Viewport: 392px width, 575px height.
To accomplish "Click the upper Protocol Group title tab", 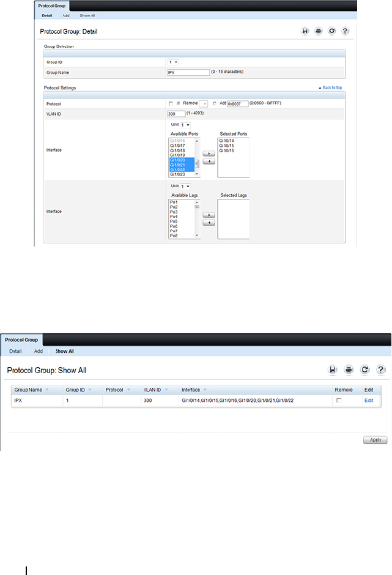I will (52, 6).
